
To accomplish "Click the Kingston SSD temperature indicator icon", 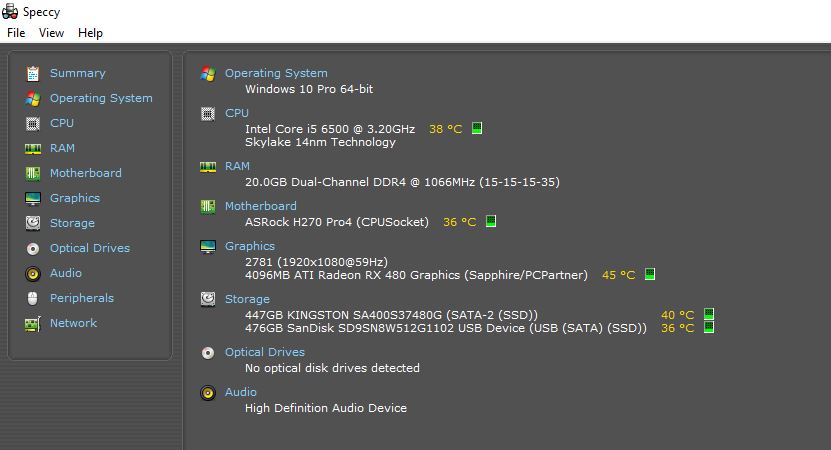I will pos(709,314).
